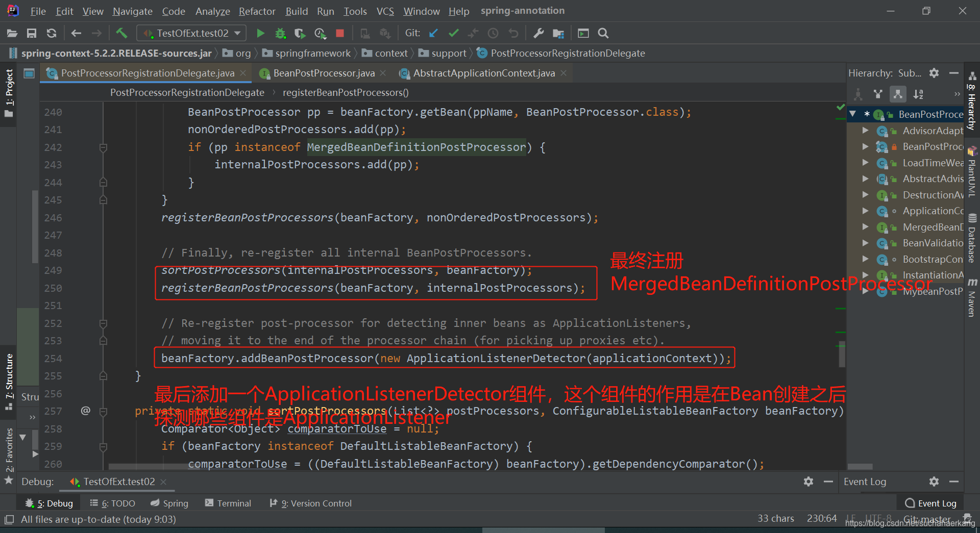The width and height of the screenshot is (980, 533).
Task: Close PostProcessorRegistrationDelegate.java tab
Action: 243,73
